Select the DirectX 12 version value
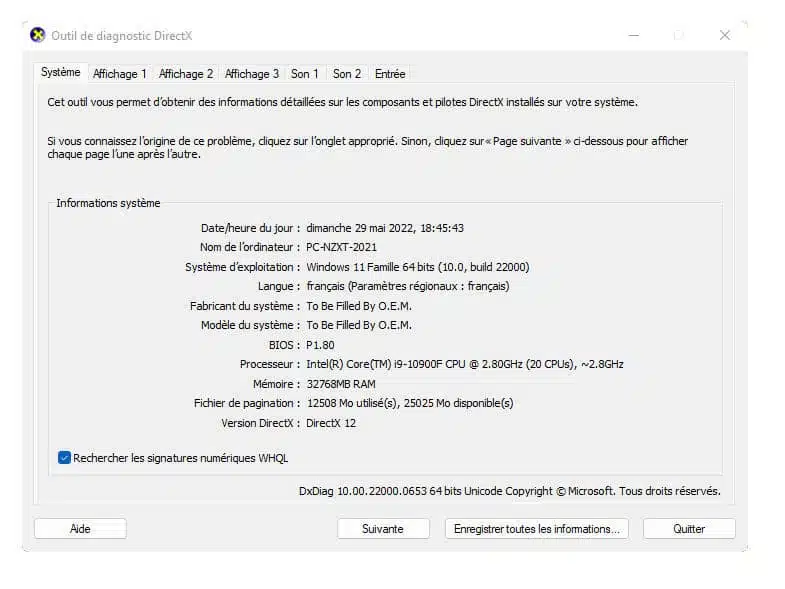Viewport: 785px width, 589px height. 331,423
